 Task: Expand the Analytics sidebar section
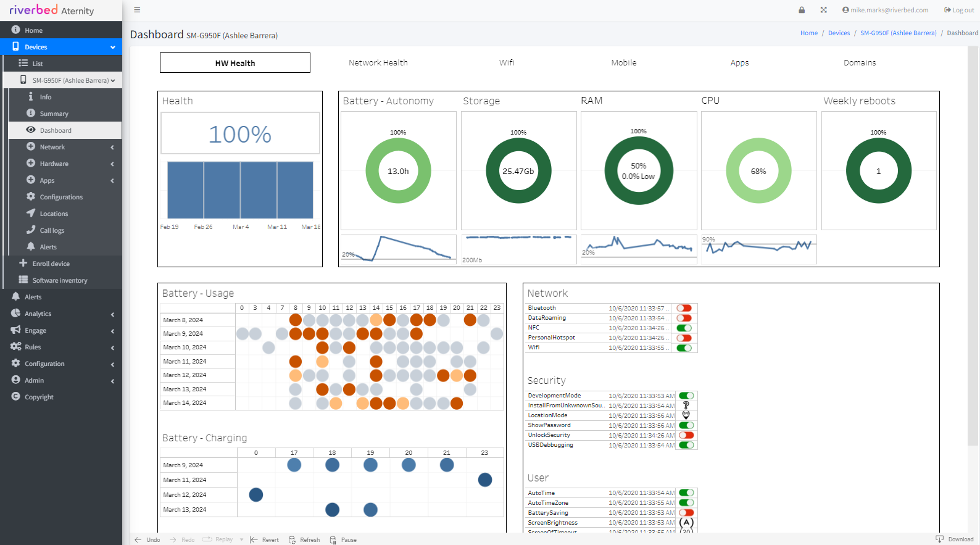click(62, 314)
